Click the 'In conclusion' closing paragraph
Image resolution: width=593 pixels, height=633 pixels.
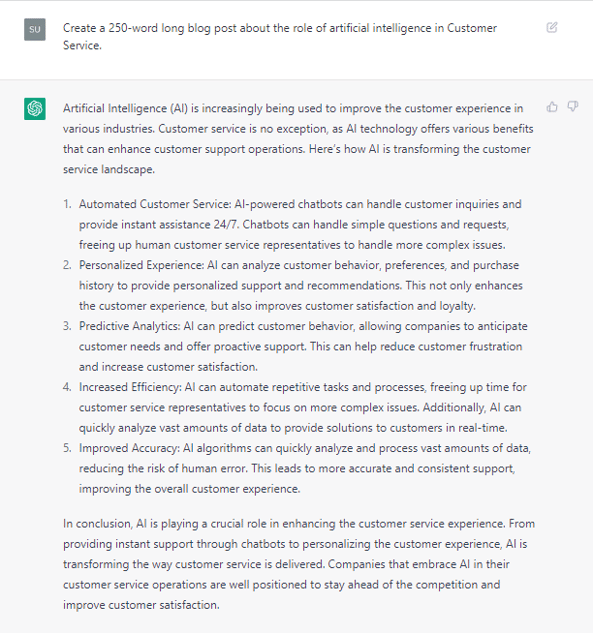[x=299, y=564]
